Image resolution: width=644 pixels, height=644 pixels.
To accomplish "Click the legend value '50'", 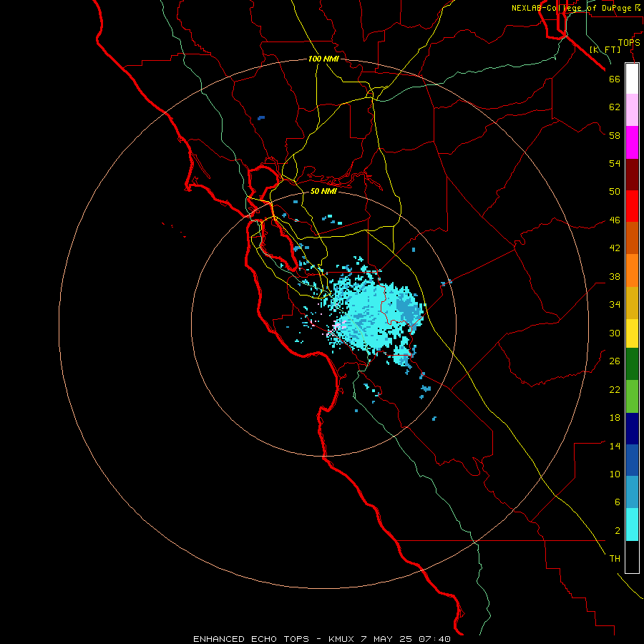I will [615, 192].
